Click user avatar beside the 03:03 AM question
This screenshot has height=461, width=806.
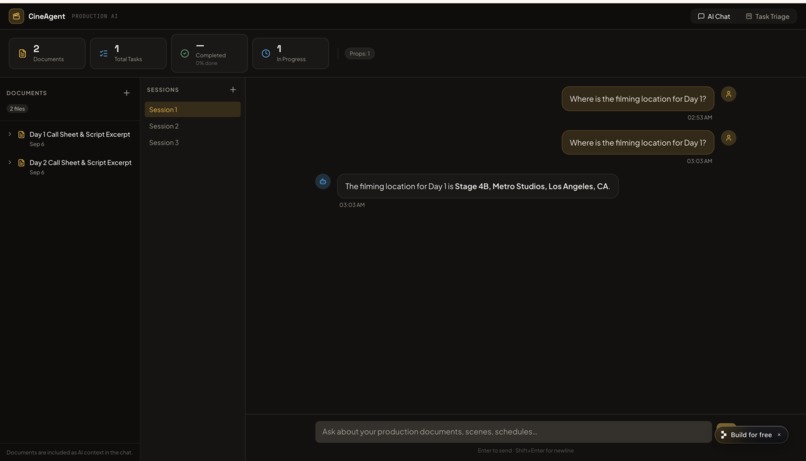point(728,138)
